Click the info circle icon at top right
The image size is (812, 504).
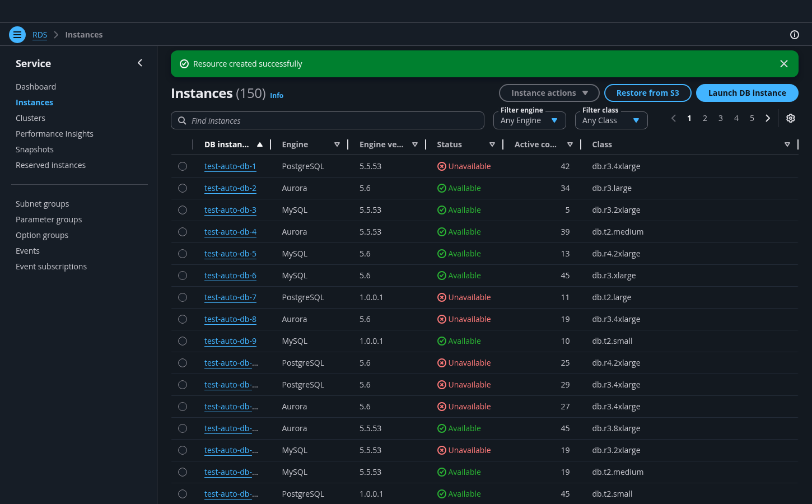(794, 35)
